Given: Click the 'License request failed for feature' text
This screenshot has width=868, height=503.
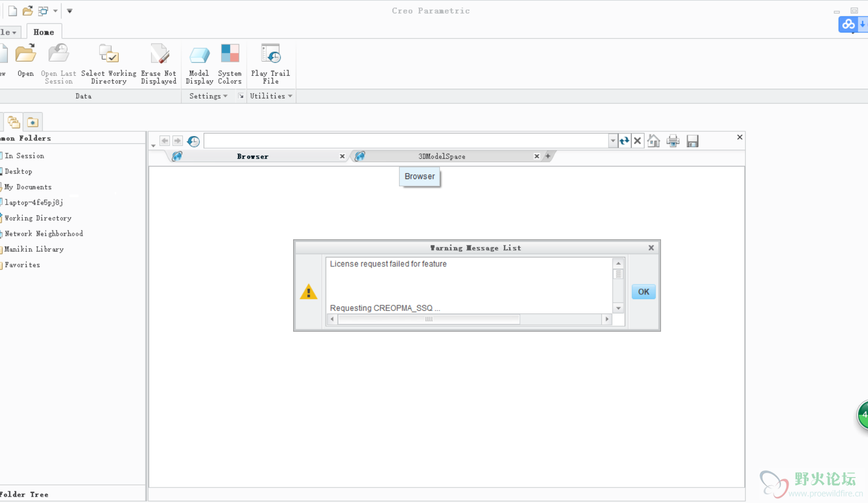Looking at the screenshot, I should point(388,264).
